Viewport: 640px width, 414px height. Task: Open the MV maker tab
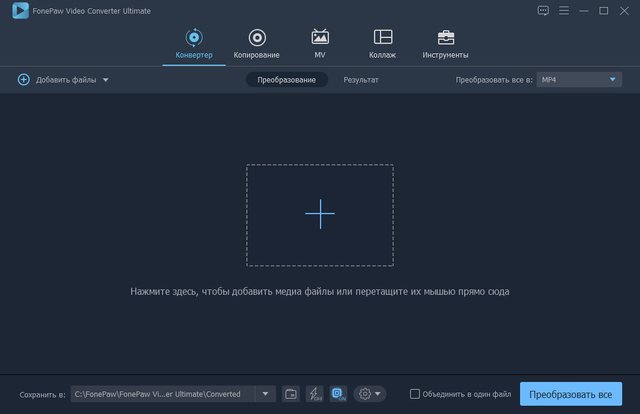(320, 44)
